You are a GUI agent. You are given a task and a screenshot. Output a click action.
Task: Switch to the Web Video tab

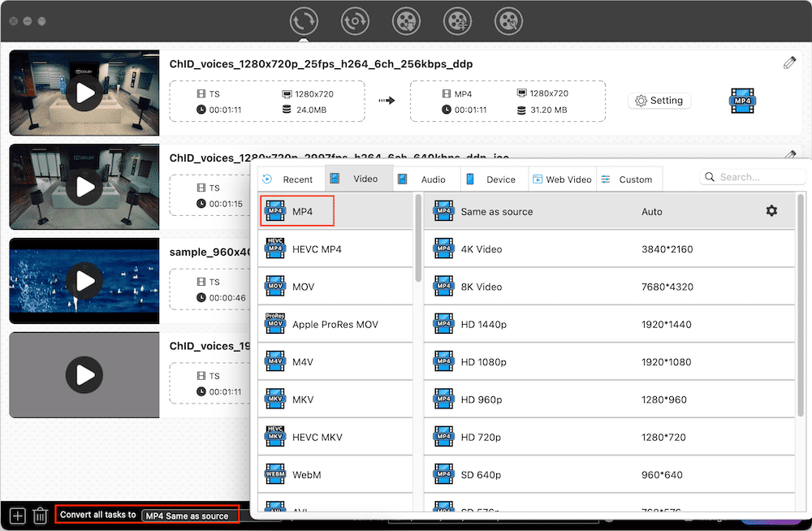[563, 179]
